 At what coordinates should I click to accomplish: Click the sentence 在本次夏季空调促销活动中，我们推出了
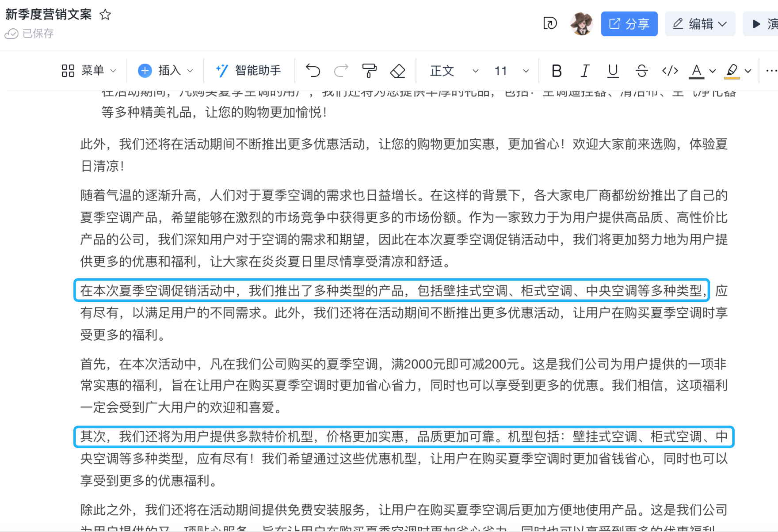point(392,290)
